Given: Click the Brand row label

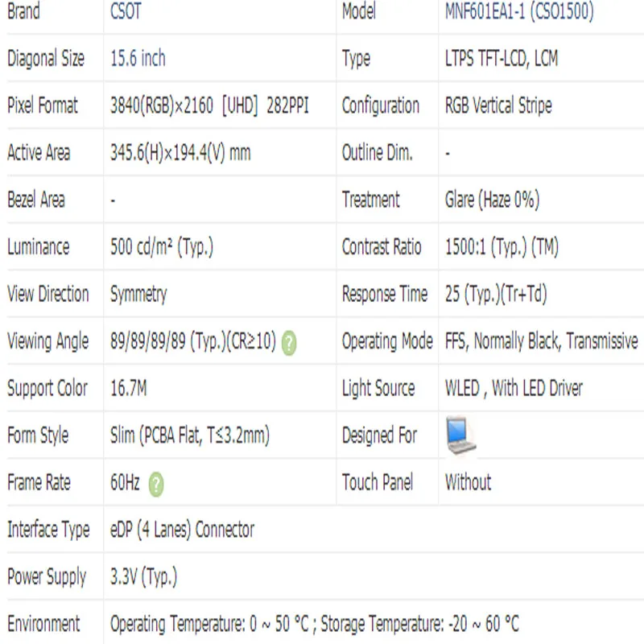Looking at the screenshot, I should pyautogui.click(x=24, y=10).
